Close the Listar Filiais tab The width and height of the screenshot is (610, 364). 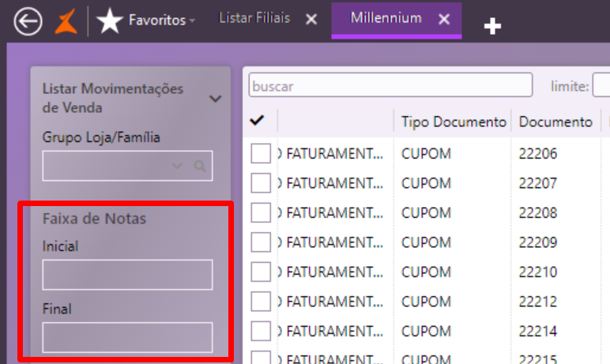coord(311,19)
